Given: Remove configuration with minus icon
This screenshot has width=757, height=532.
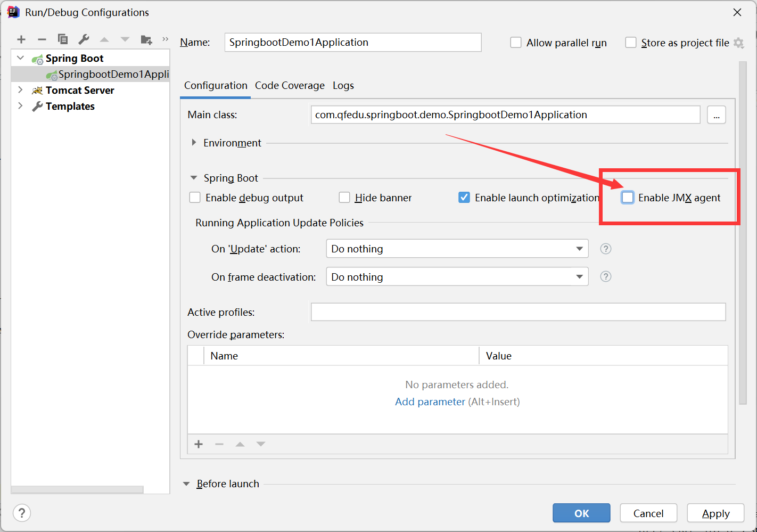Looking at the screenshot, I should (42, 39).
